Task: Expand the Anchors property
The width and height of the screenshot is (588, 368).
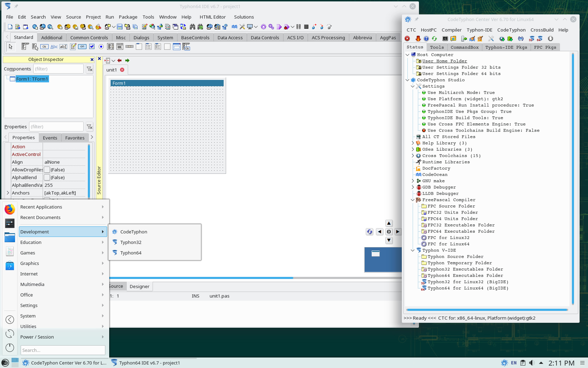Action: pyautogui.click(x=8, y=193)
